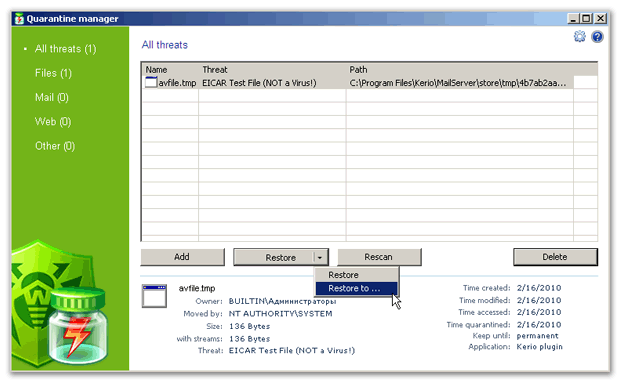The width and height of the screenshot is (620, 382).
Task: Click the avfile.tmp name in details pane
Action: coord(197,288)
